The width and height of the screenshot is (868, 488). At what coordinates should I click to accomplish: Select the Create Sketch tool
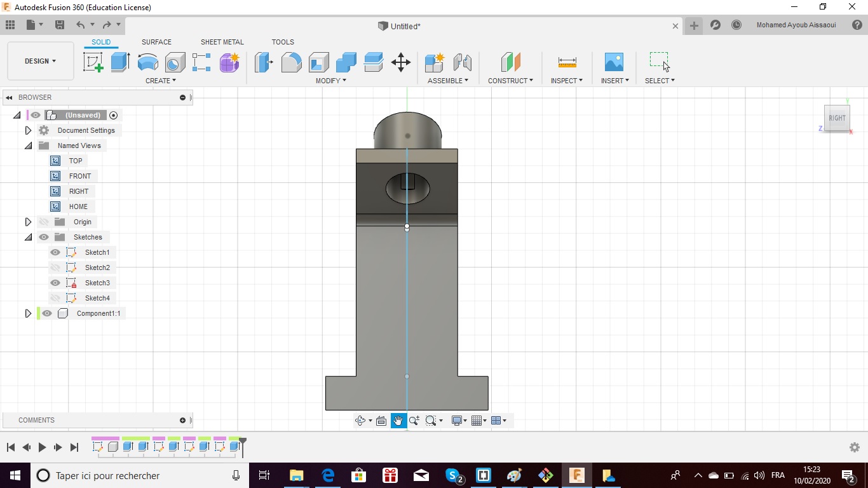tap(93, 62)
